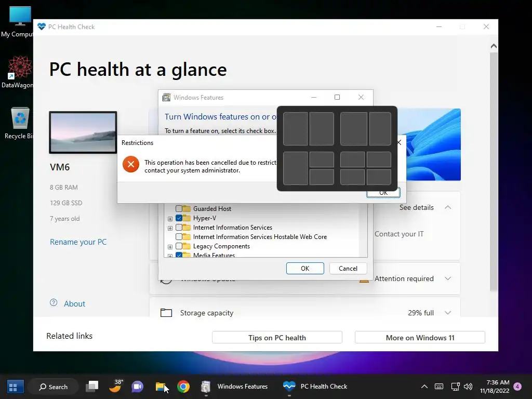Screen dimensions: 532x399
Task: Open touch keyboard tray icon
Action: [x=438, y=387]
